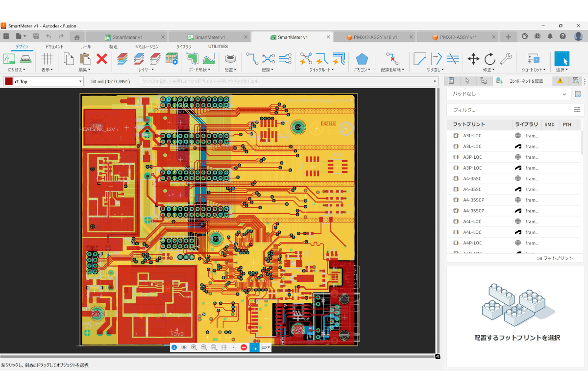Select the polygon pour tool

[x=362, y=59]
